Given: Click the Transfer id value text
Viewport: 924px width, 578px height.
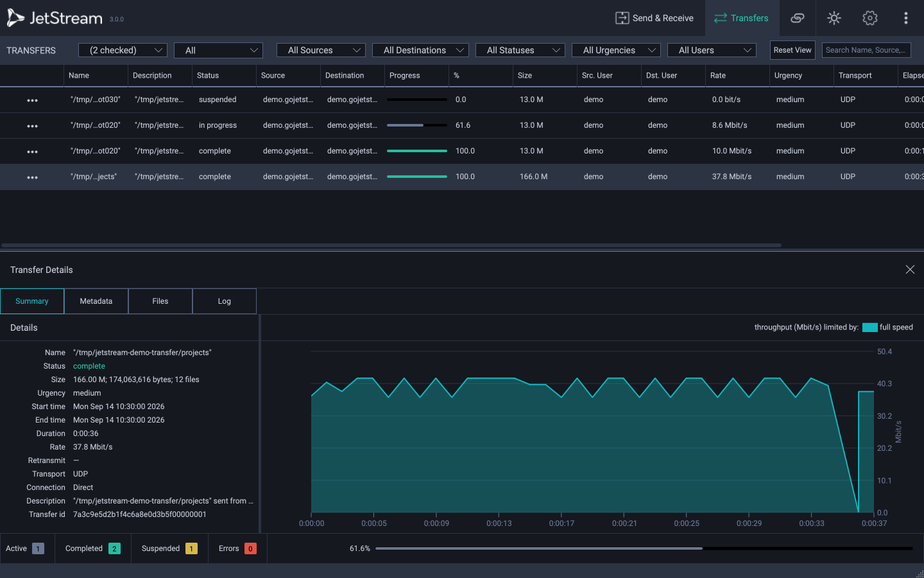Looking at the screenshot, I should [x=140, y=514].
